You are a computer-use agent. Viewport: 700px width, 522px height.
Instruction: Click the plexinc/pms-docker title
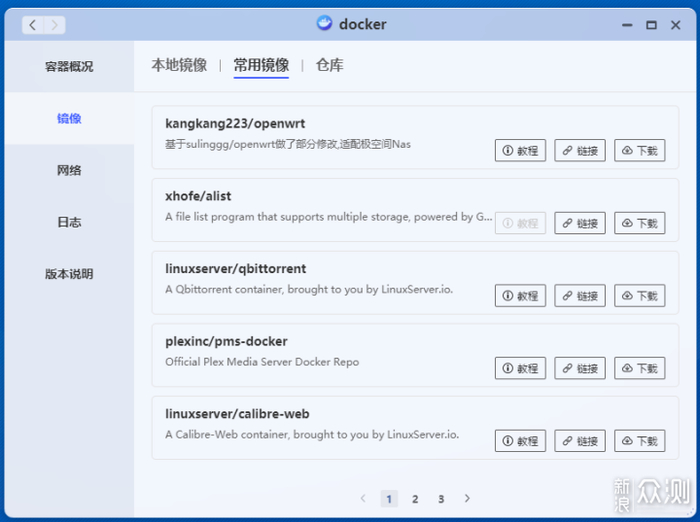(226, 342)
